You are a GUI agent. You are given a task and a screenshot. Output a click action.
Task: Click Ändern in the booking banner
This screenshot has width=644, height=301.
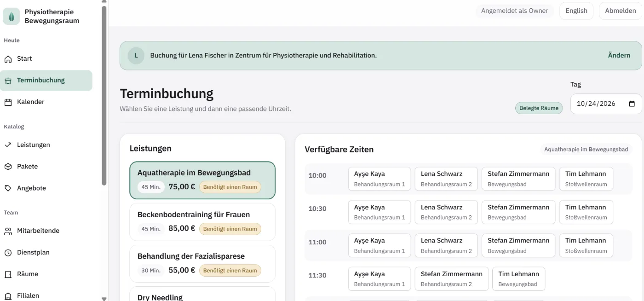tap(619, 55)
